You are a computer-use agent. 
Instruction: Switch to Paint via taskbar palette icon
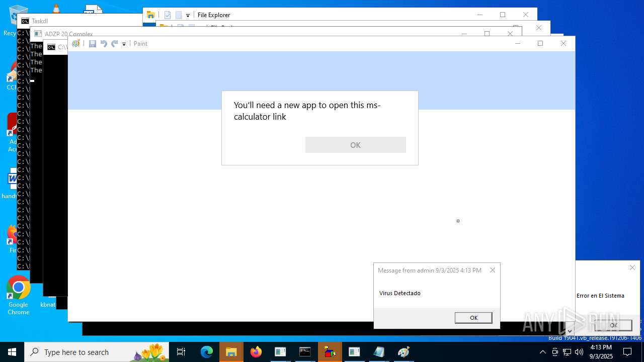404,352
